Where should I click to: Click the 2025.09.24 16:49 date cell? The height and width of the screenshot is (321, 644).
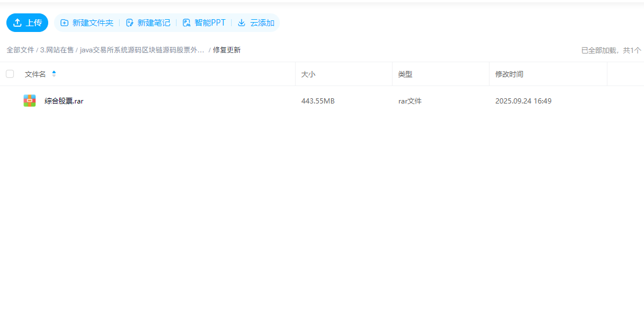tap(523, 101)
